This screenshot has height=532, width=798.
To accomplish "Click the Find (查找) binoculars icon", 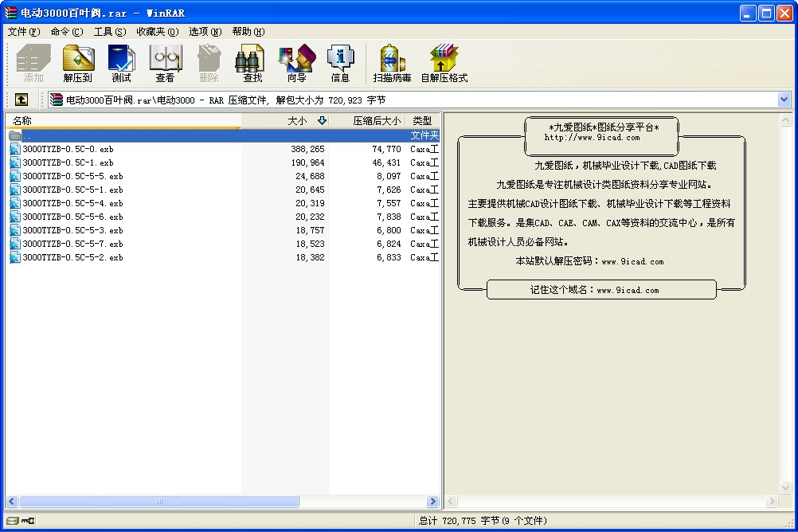I will click(x=252, y=63).
